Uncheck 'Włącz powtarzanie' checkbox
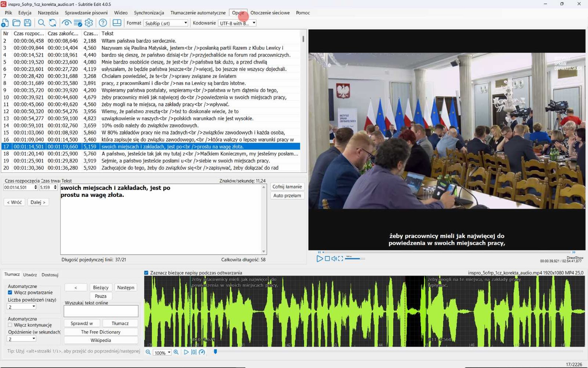Viewport: 588px width, 368px height. [x=10, y=293]
